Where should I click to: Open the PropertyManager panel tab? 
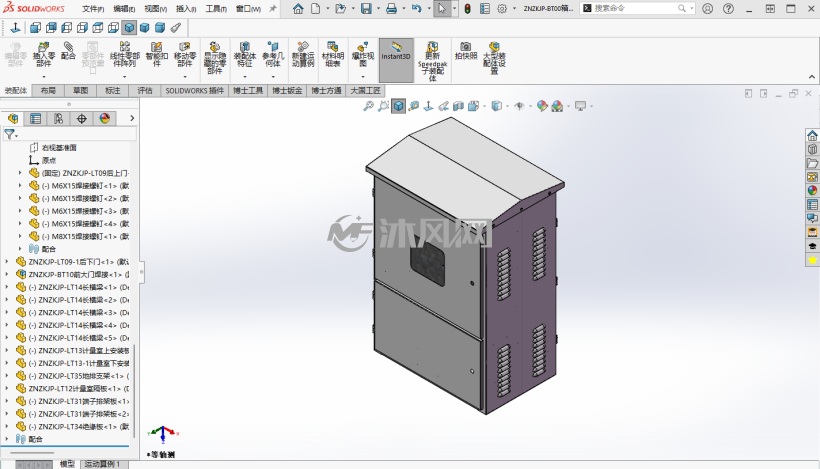36,119
